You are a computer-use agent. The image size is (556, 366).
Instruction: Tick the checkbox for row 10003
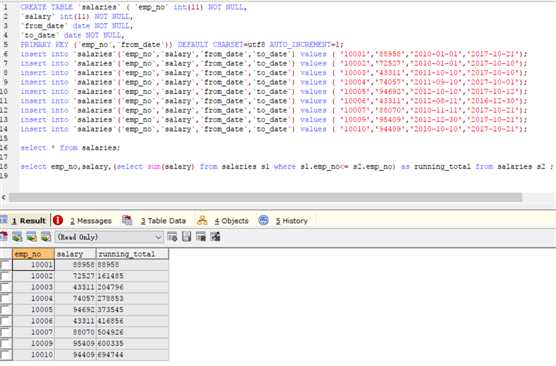coord(5,287)
